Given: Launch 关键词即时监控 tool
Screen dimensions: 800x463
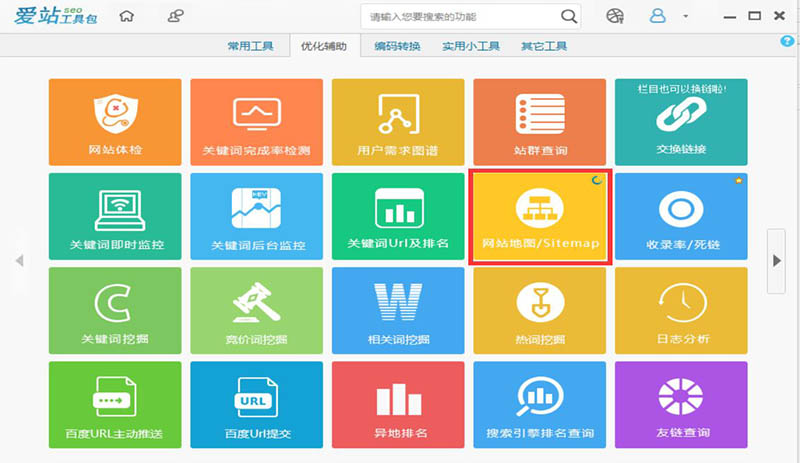Looking at the screenshot, I should [115, 216].
